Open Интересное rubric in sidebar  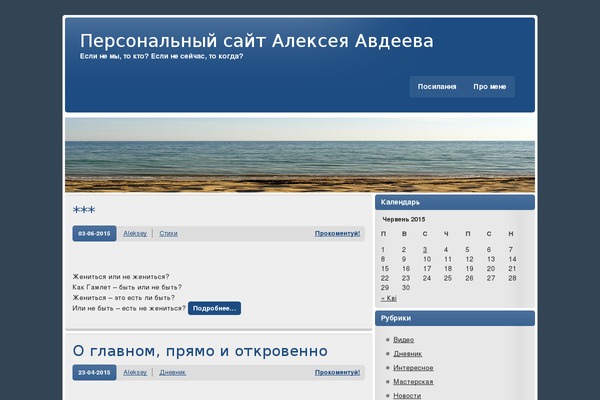tap(413, 367)
